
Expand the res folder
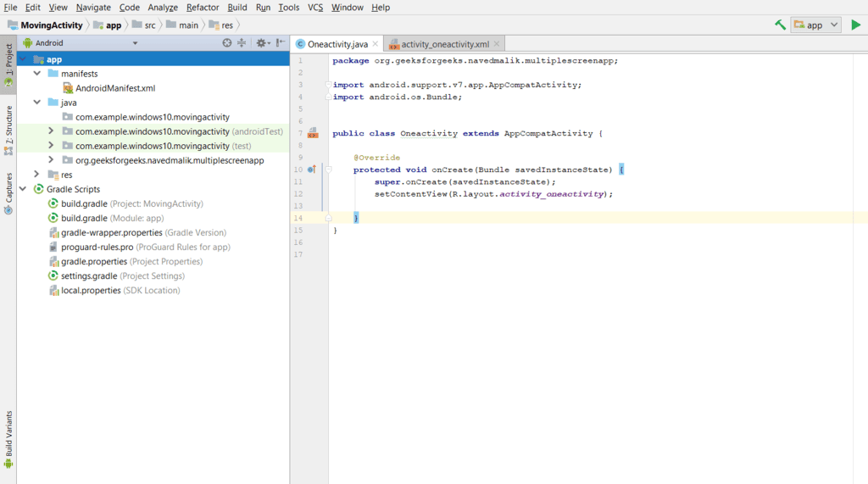point(36,175)
